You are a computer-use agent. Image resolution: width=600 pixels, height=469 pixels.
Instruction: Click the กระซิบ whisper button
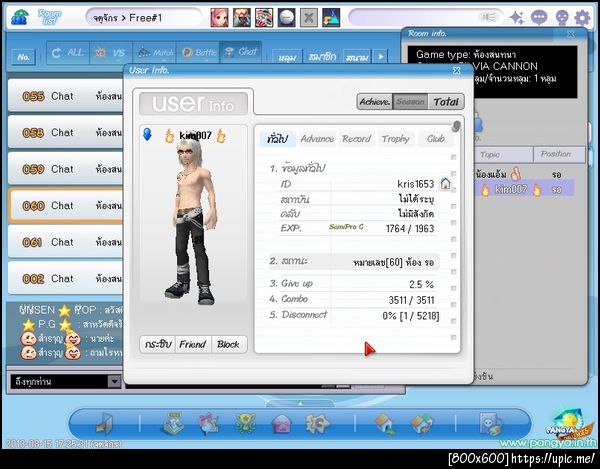pyautogui.click(x=158, y=345)
